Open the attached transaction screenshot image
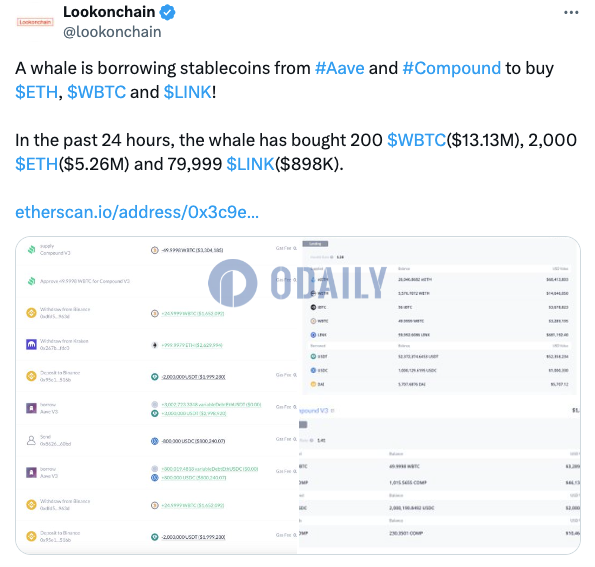The width and height of the screenshot is (595, 567). [x=298, y=395]
